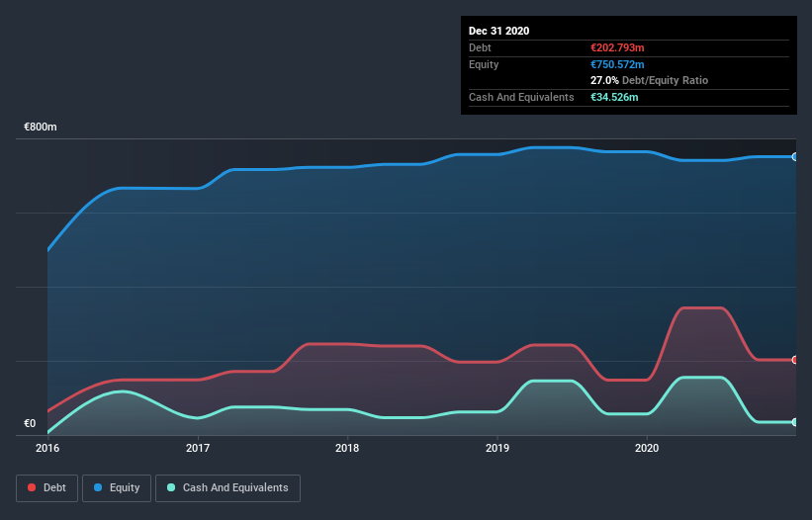The image size is (812, 520).
Task: Click the red Debt legend dot
Action: coord(32,487)
